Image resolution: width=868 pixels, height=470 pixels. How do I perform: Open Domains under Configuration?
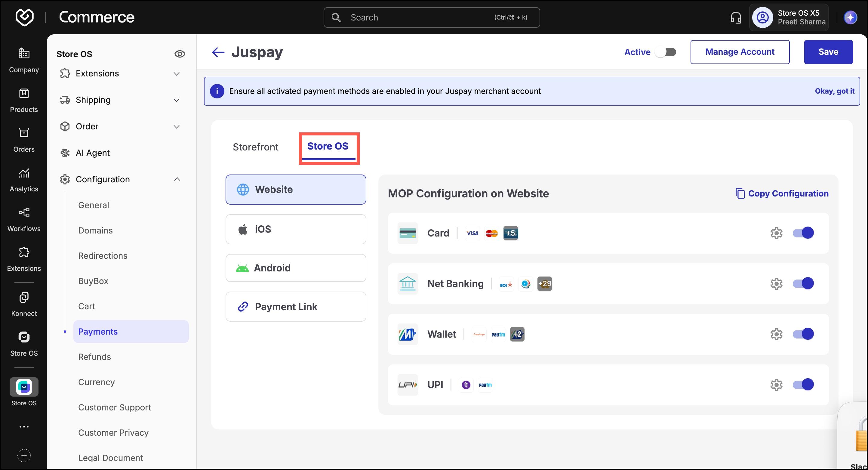(95, 230)
